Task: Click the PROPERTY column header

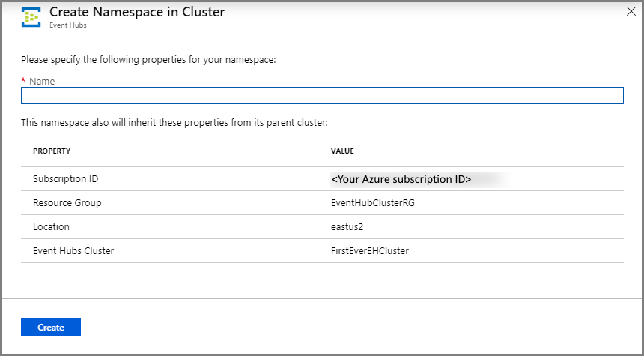Action: 52,151
